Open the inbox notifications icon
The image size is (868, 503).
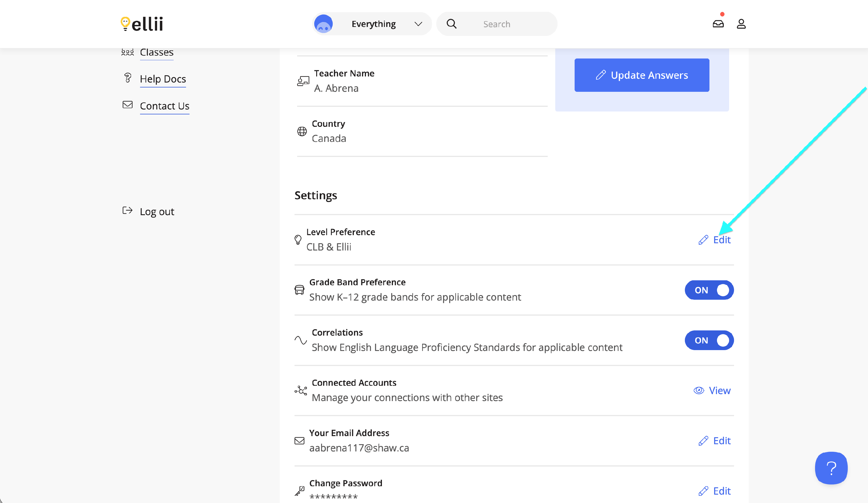718,24
